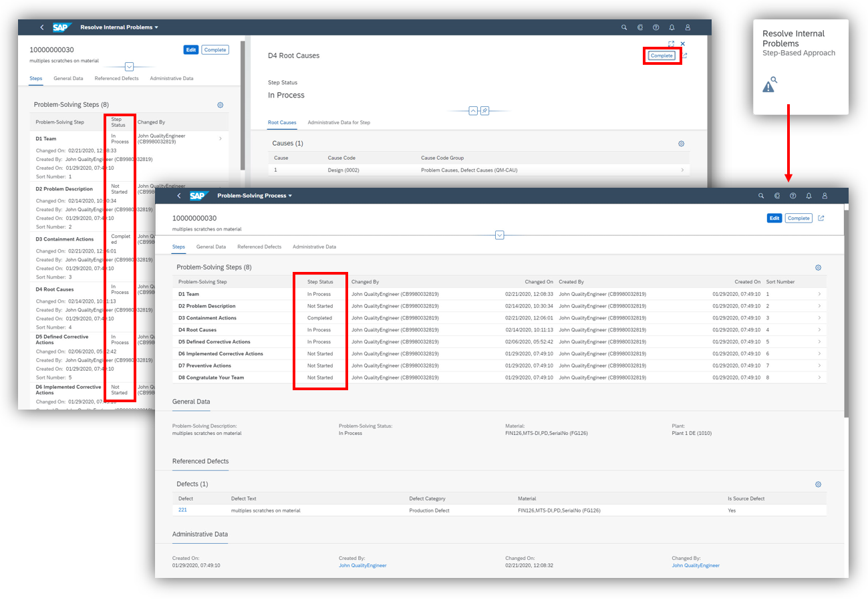Click Complete button in Problem-Solving Process window
The height and width of the screenshot is (600, 868).
(799, 218)
